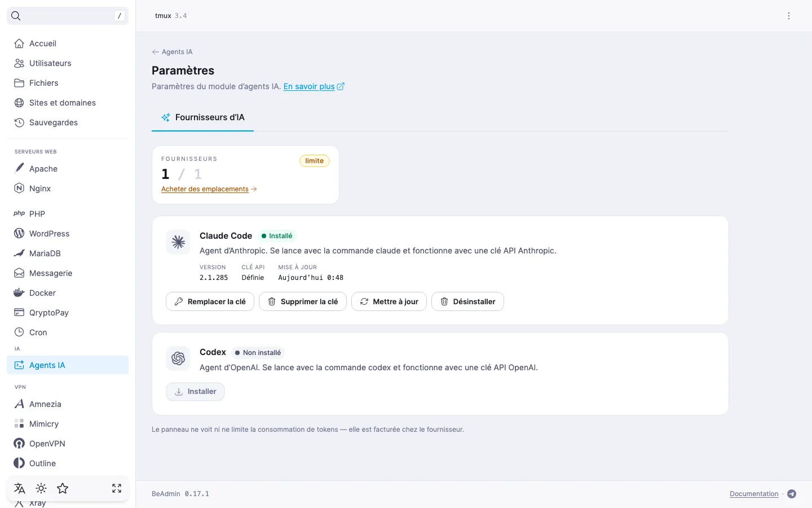Open QryptoPay in the sidebar
812x508 pixels.
click(68, 313)
